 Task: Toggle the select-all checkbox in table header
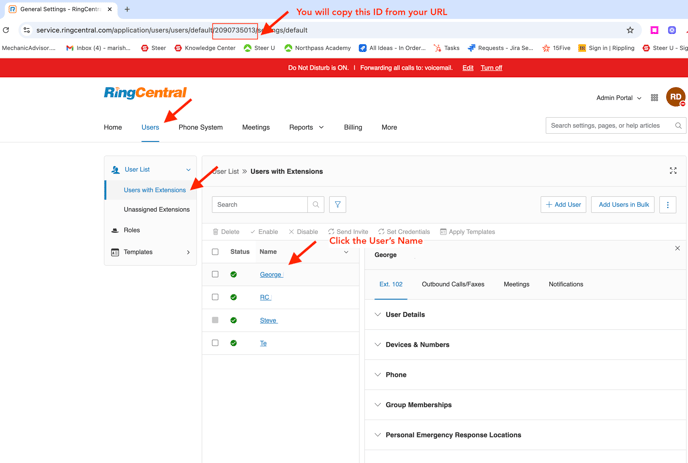click(x=215, y=251)
